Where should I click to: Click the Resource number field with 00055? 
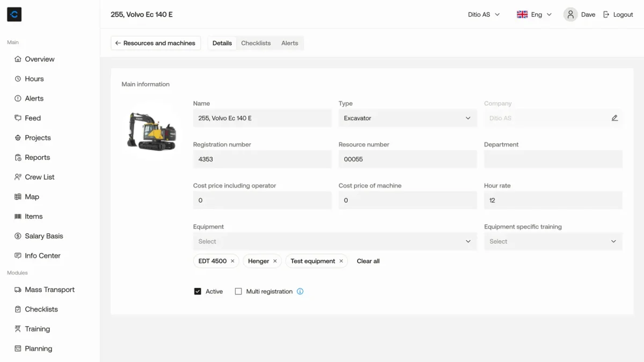(x=407, y=159)
